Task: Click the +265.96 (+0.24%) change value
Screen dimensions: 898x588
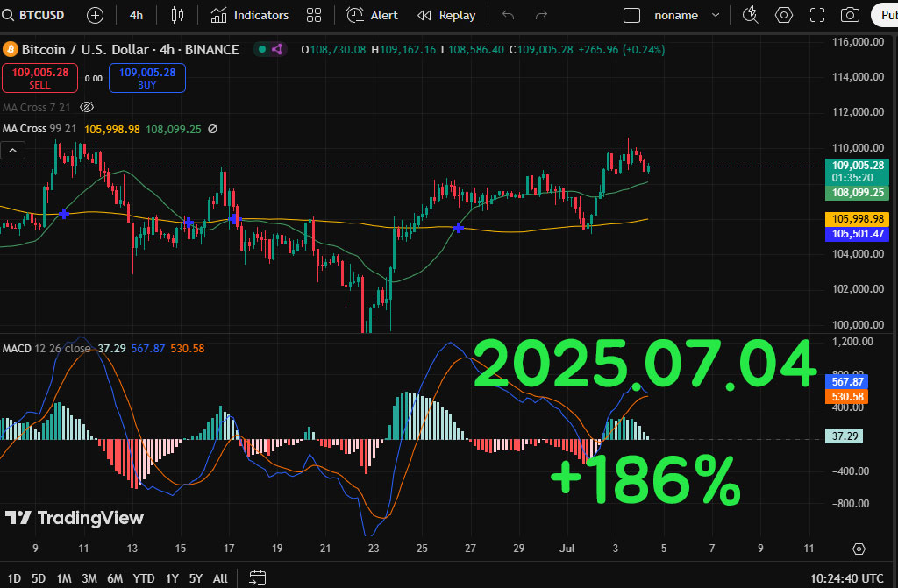Action: pyautogui.click(x=622, y=50)
